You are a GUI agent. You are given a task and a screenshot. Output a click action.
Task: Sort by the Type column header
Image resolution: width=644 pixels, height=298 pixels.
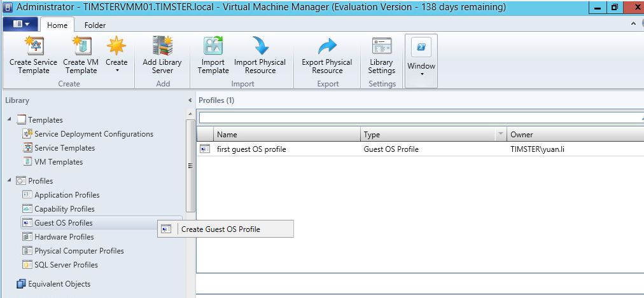click(428, 135)
